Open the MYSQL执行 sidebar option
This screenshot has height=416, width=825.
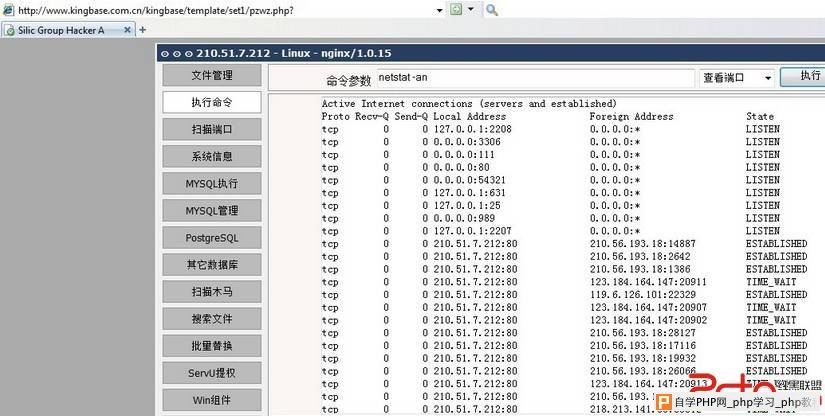pos(212,184)
